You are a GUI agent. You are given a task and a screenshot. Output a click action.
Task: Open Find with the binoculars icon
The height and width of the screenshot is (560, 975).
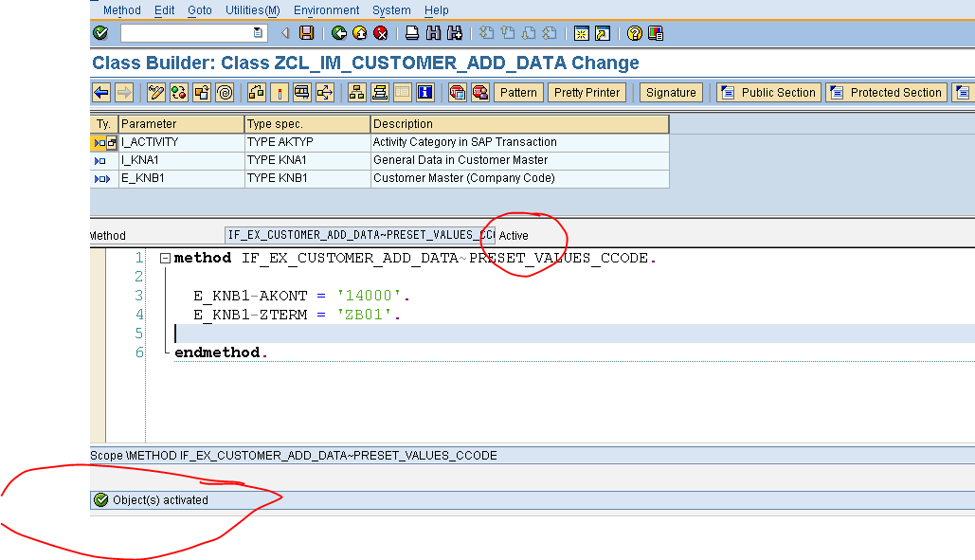click(434, 31)
